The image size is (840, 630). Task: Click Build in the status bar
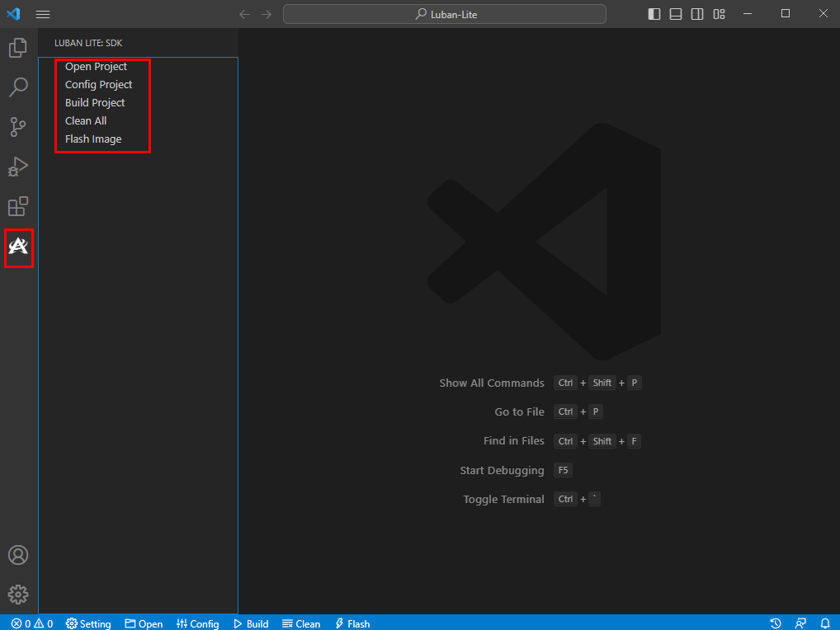(251, 623)
